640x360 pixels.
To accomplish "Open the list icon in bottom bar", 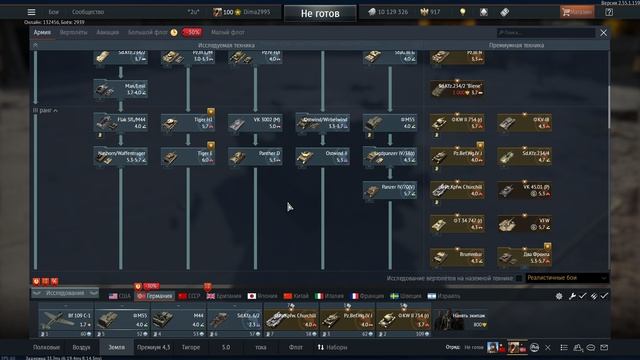I will (564, 347).
